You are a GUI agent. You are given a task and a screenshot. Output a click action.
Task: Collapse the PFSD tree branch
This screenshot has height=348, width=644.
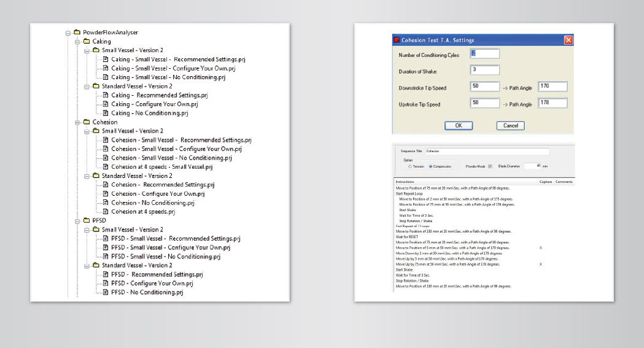(77, 220)
